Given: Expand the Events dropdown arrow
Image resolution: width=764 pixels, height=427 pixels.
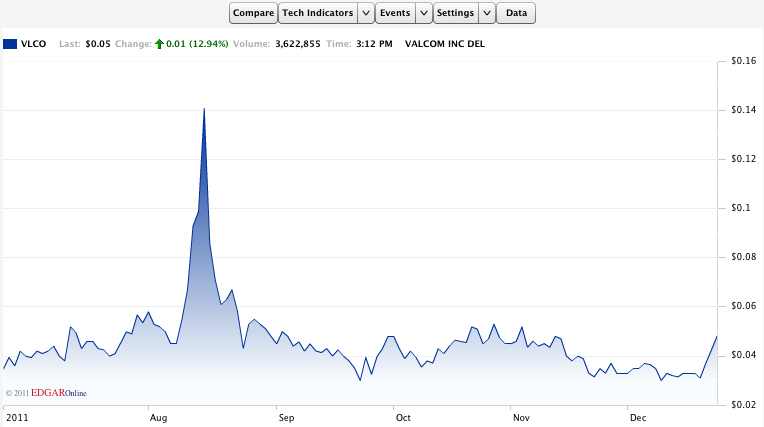Looking at the screenshot, I should [424, 13].
